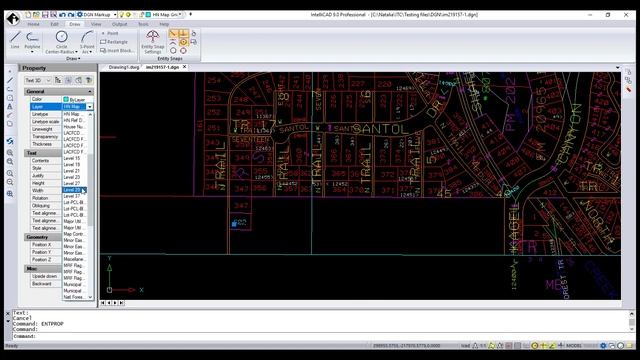Viewport: 640px width, 360px height.
Task: Click the Undo arrow in quick access toolbar
Action: (62, 15)
